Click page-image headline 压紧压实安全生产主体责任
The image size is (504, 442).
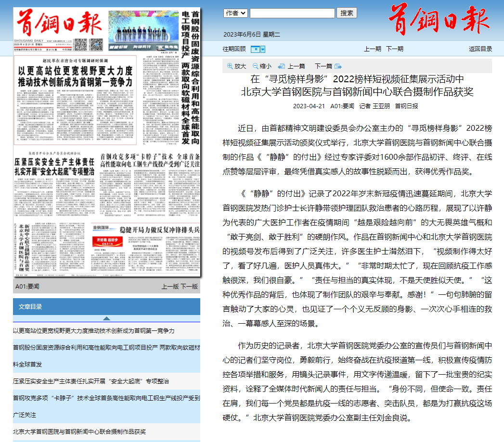(x=55, y=166)
